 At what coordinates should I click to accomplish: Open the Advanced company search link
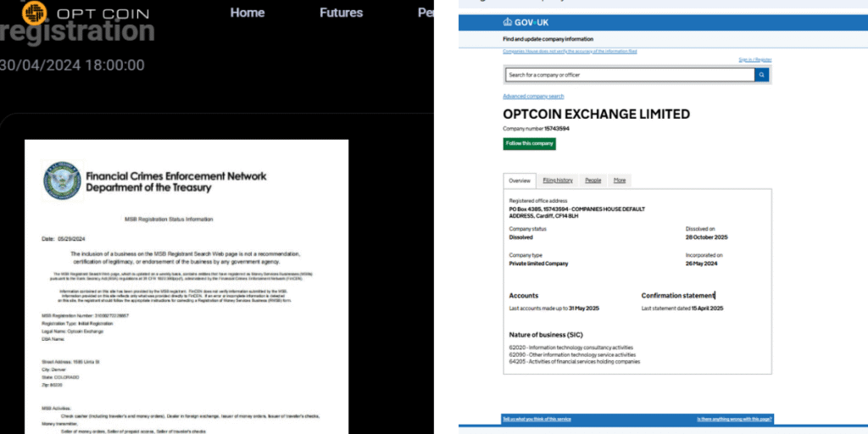click(x=533, y=97)
